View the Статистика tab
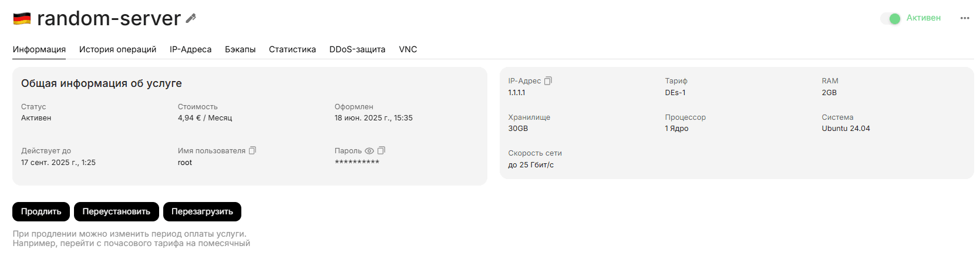The height and width of the screenshot is (276, 980). (292, 49)
